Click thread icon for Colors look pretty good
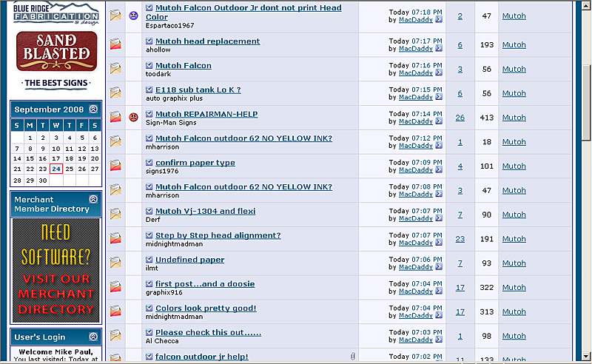 pos(115,311)
